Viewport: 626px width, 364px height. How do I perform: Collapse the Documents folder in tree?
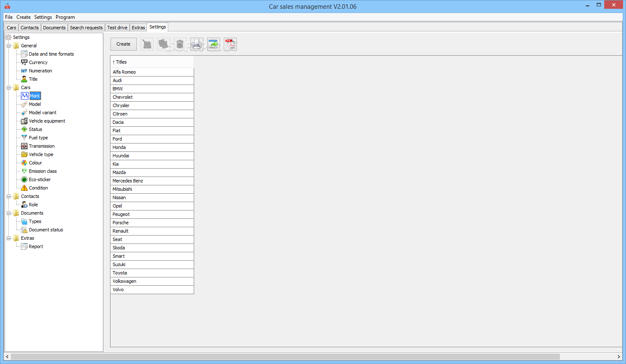[x=8, y=213]
